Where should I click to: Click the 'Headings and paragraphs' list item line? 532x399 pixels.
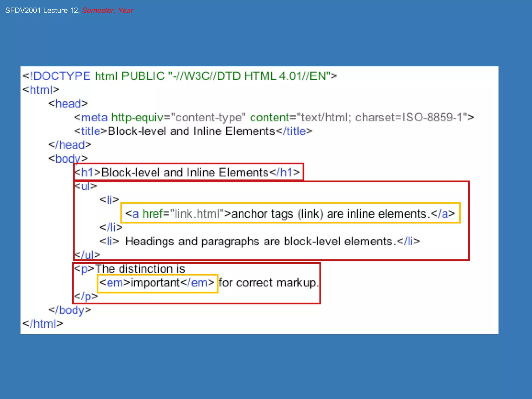tap(260, 241)
